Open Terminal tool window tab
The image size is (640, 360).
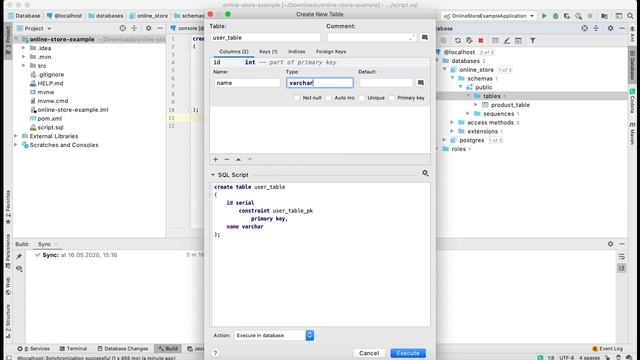coord(73,349)
